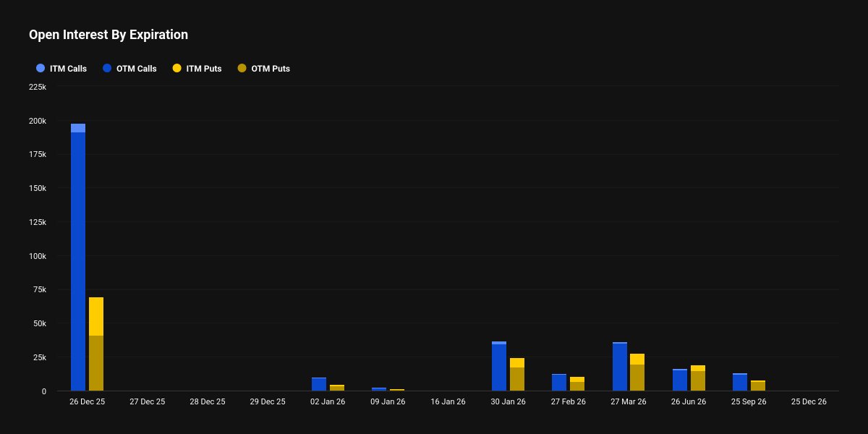
Task: Select the 02 Jan 26 blue calls bar
Action: point(319,384)
